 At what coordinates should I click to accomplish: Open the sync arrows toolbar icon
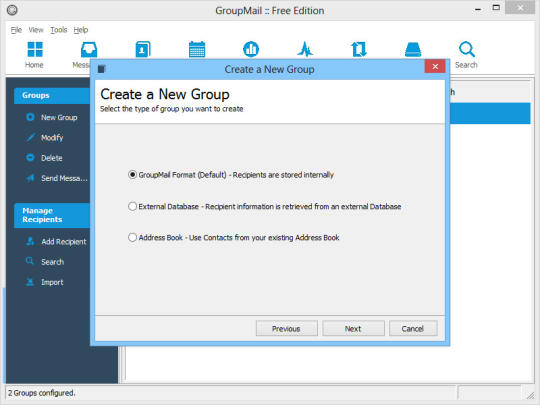tap(359, 49)
